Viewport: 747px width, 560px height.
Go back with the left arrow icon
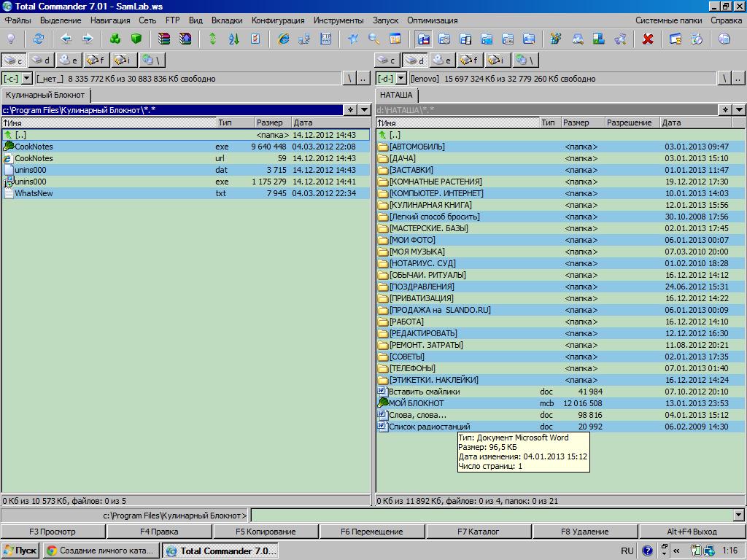click(66, 39)
